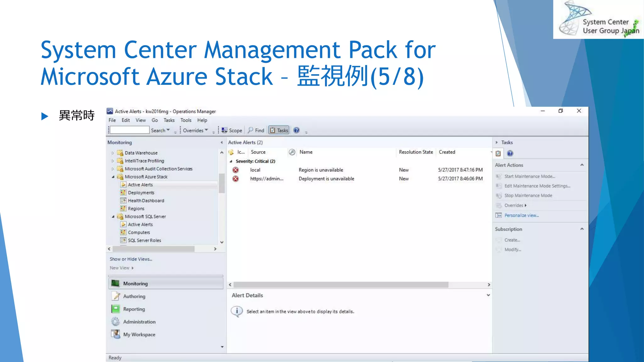Image resolution: width=644 pixels, height=362 pixels.
Task: Click Show or Hide Views link
Action: (131, 259)
